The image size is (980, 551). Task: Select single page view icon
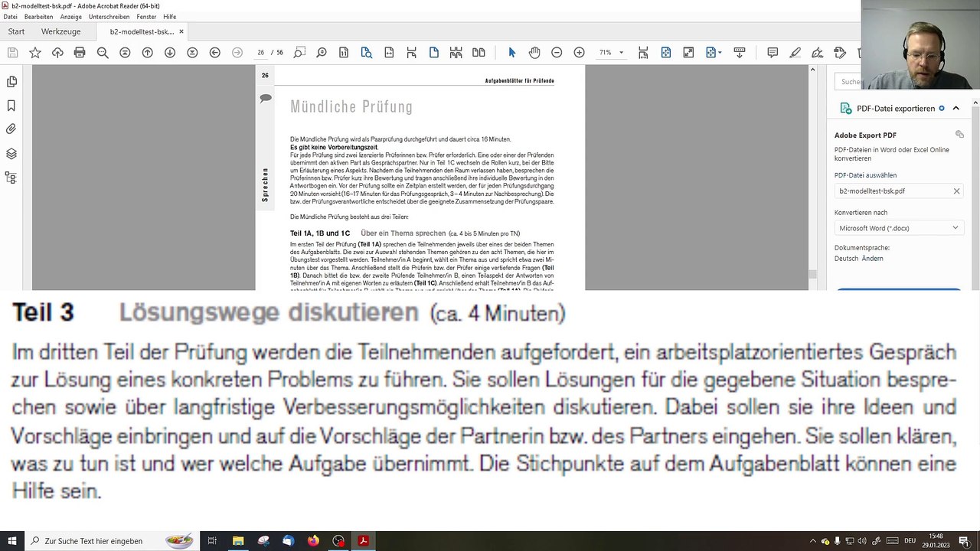434,52
